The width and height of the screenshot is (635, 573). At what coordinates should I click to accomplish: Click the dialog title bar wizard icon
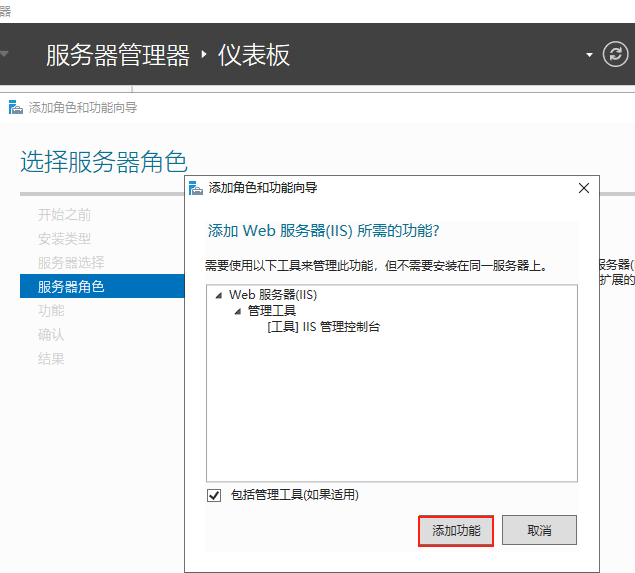(196, 188)
